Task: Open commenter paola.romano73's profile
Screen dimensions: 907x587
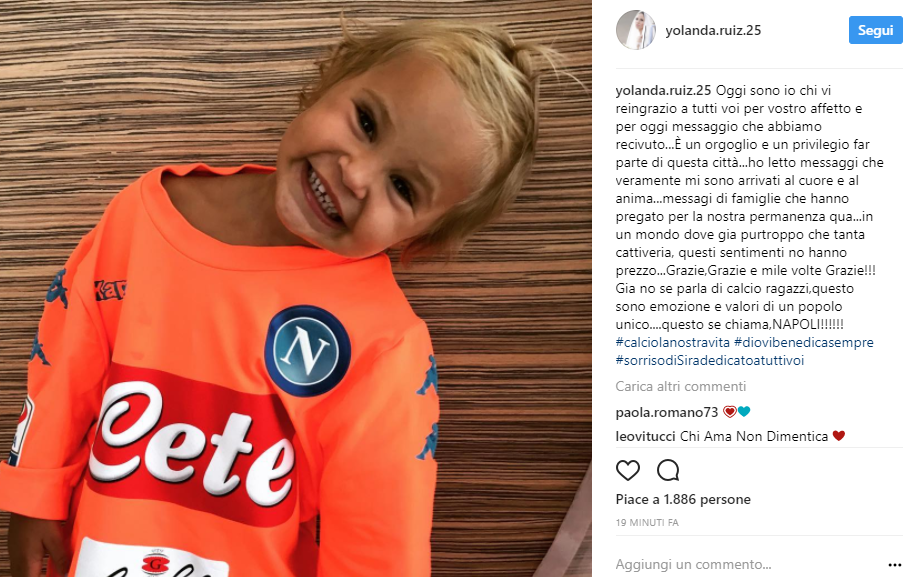Action: click(667, 412)
